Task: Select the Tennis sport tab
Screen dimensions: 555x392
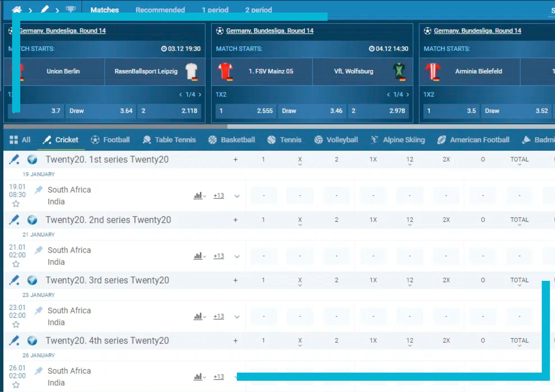Action: coord(284,140)
